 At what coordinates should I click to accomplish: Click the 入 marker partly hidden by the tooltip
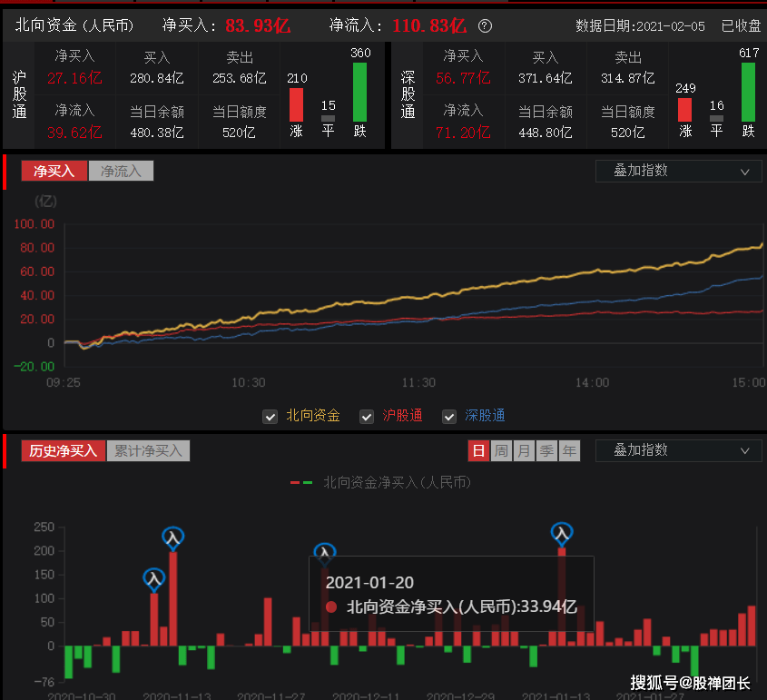click(x=324, y=551)
